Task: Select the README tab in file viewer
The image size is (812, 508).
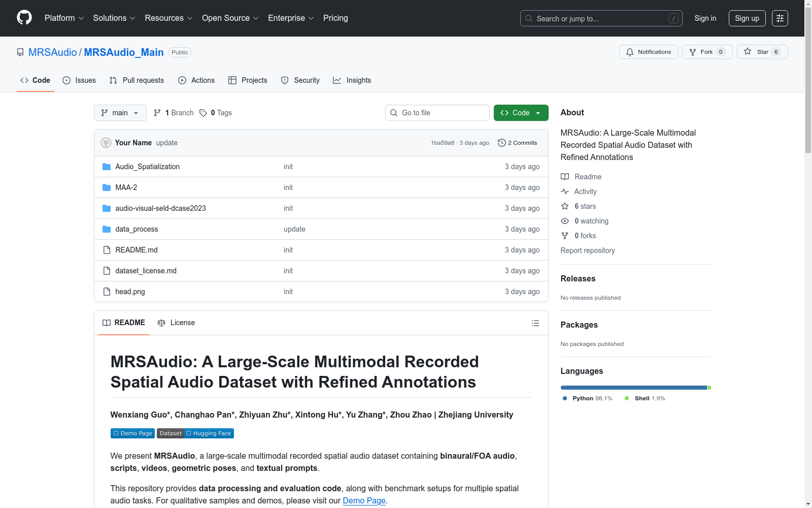Action: (124, 323)
